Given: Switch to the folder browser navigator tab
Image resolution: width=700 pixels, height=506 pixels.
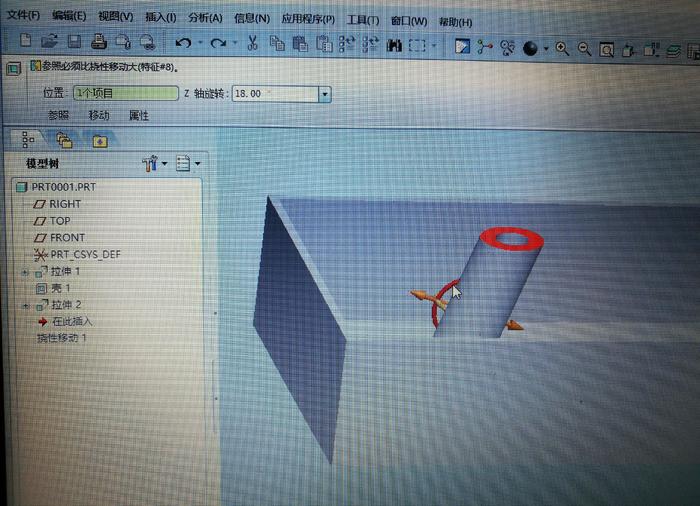Looking at the screenshot, I should pyautogui.click(x=65, y=140).
